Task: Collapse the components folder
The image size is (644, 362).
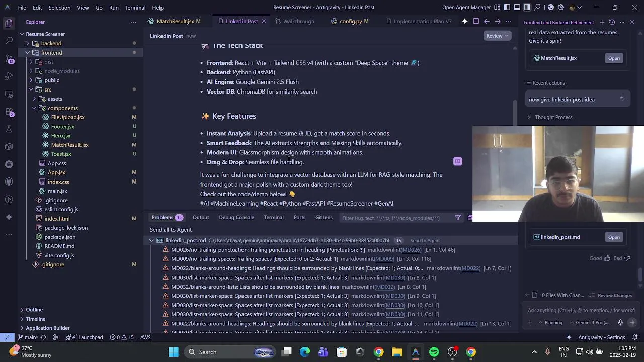Action: click(x=34, y=108)
